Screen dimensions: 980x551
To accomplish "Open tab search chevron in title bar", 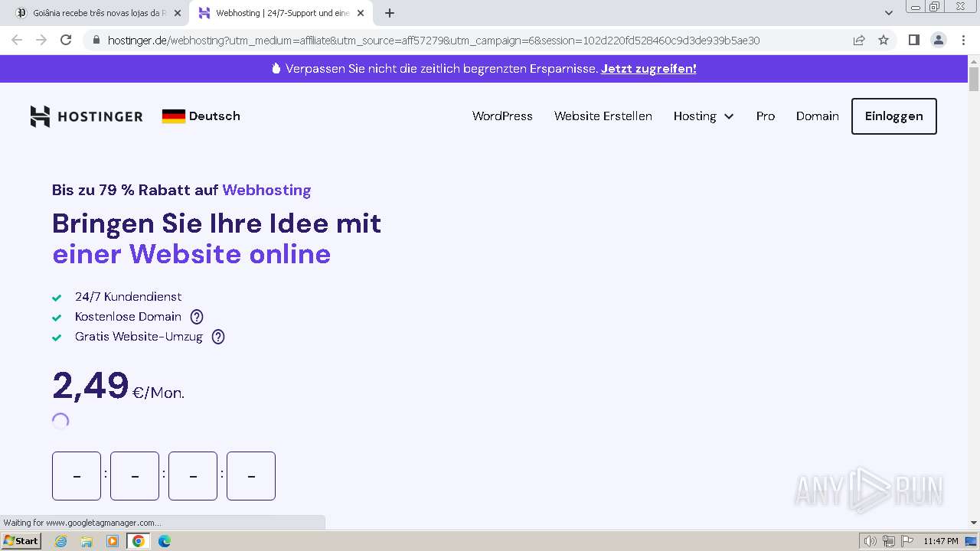I will (x=889, y=13).
